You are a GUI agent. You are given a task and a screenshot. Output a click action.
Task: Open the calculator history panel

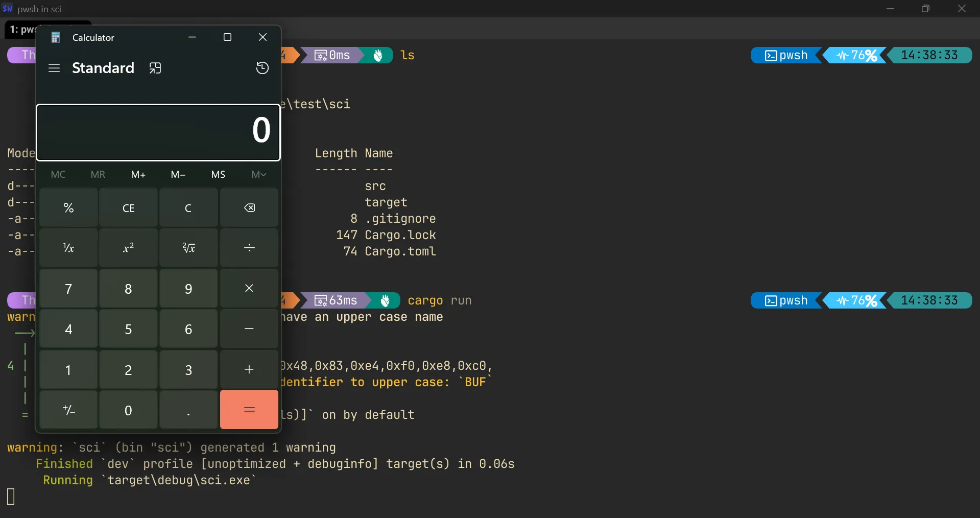coord(262,68)
